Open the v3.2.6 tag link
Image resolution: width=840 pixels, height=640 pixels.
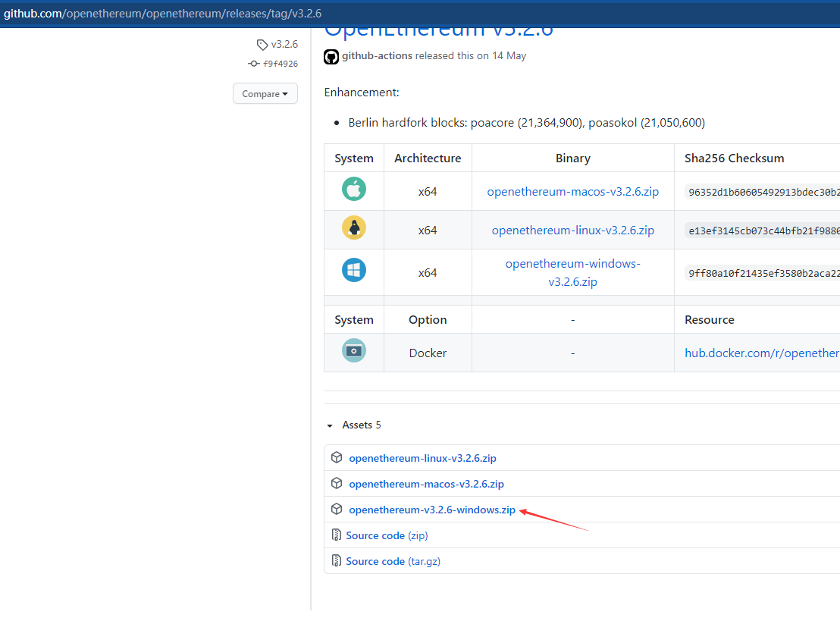[x=284, y=45]
